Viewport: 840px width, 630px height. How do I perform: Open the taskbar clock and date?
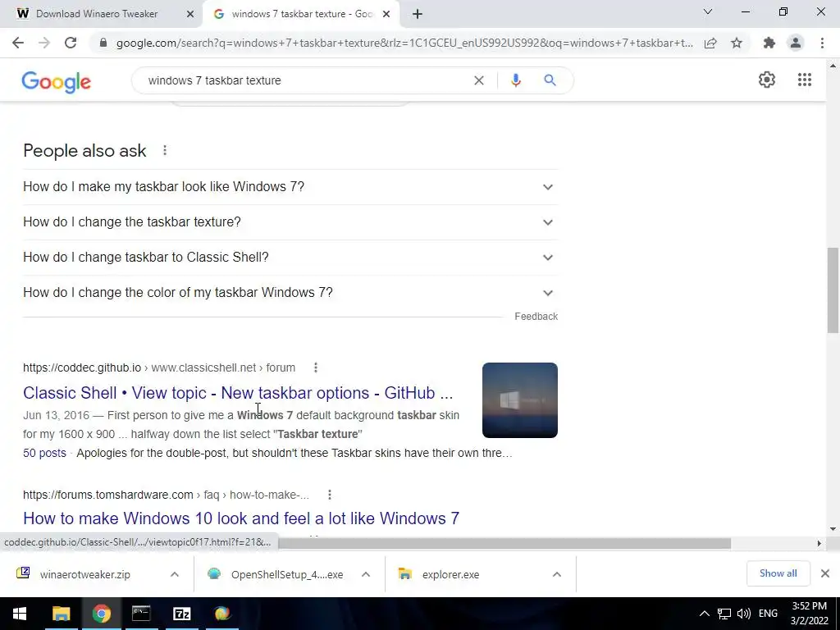pyautogui.click(x=810, y=614)
